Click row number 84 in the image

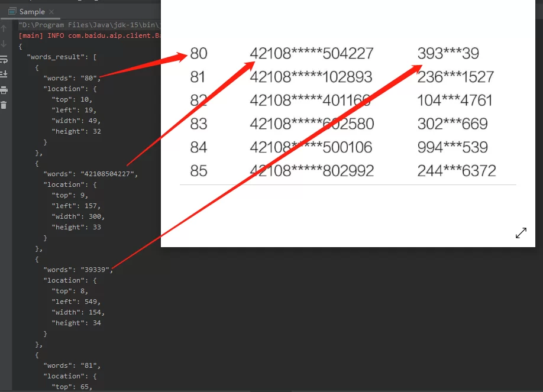198,148
